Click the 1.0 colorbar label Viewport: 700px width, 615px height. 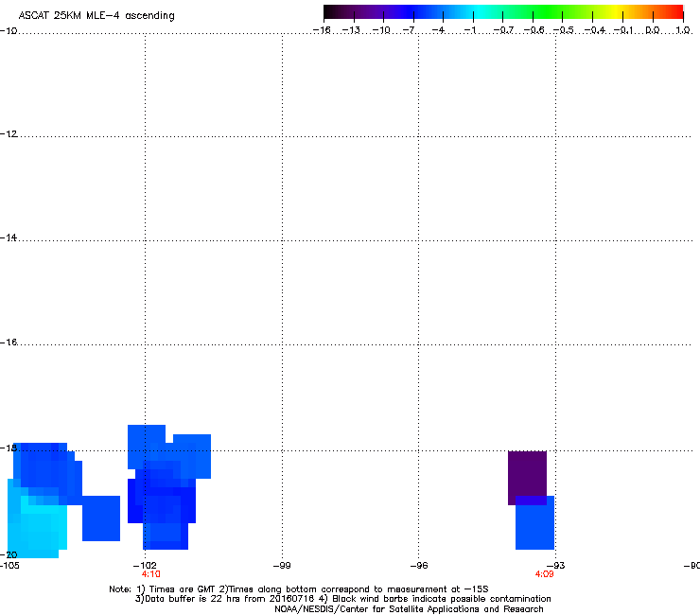(x=683, y=30)
